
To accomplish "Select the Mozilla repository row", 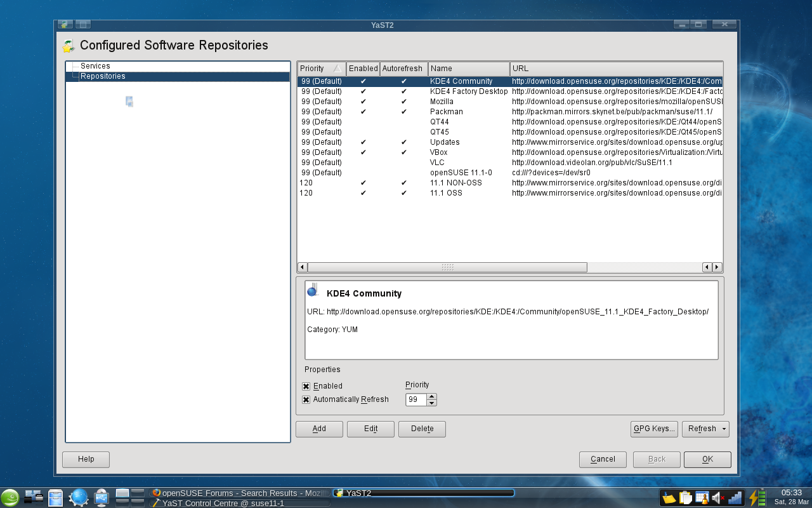I will point(510,102).
